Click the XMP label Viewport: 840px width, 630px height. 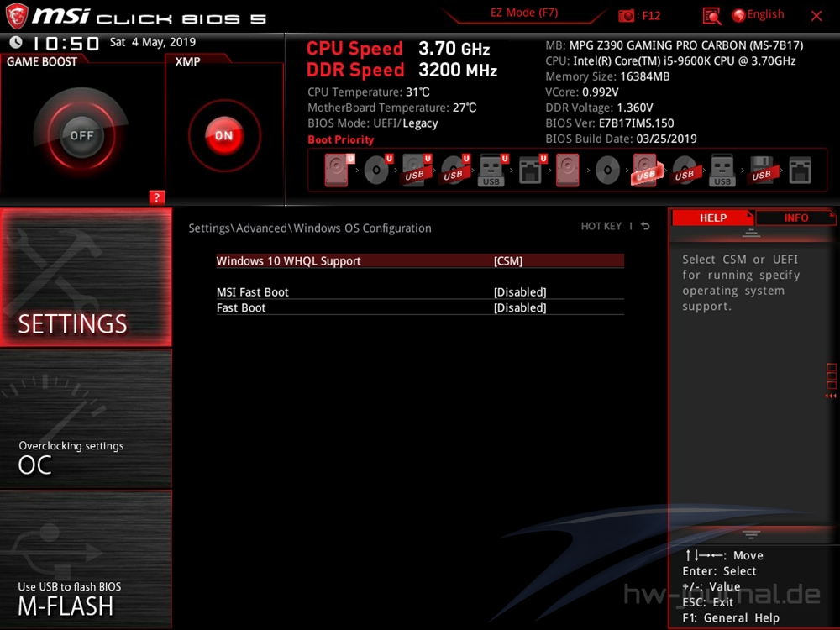[187, 61]
